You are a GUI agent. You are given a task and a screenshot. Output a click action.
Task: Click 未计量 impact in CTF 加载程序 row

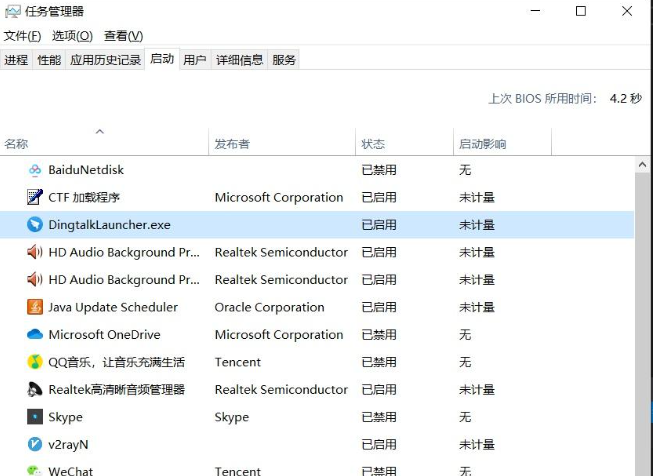point(477,197)
